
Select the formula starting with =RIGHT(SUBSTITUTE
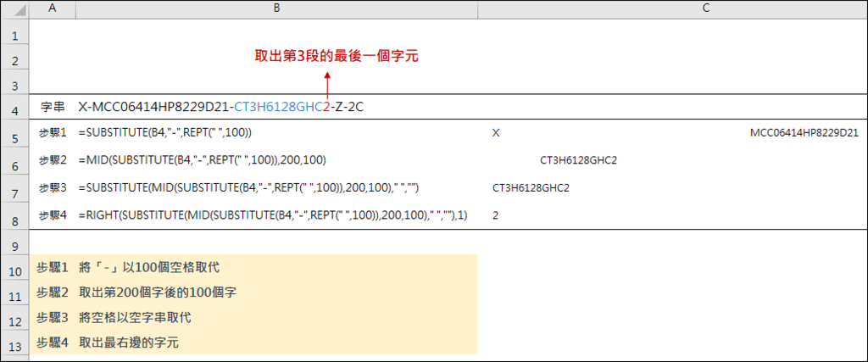pyautogui.click(x=274, y=214)
